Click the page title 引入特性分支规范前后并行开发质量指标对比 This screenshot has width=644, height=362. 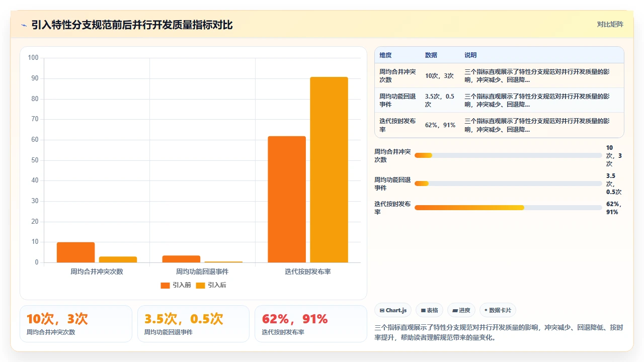pyautogui.click(x=132, y=25)
